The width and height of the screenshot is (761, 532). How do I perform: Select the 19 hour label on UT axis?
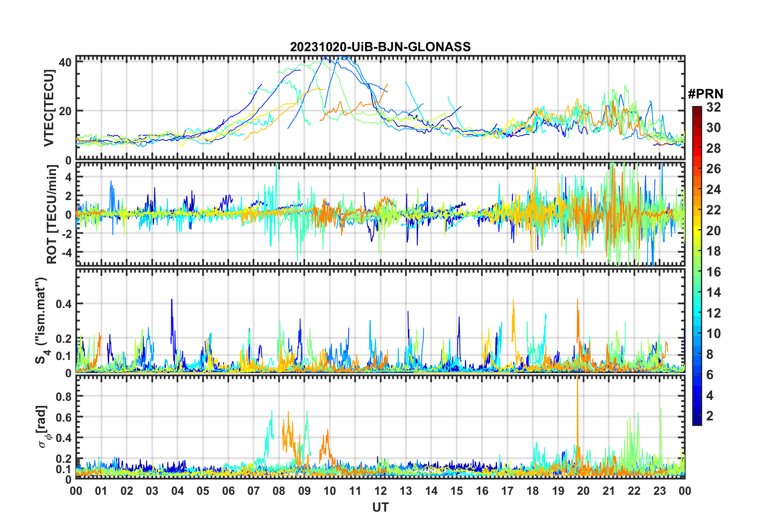coord(558,491)
